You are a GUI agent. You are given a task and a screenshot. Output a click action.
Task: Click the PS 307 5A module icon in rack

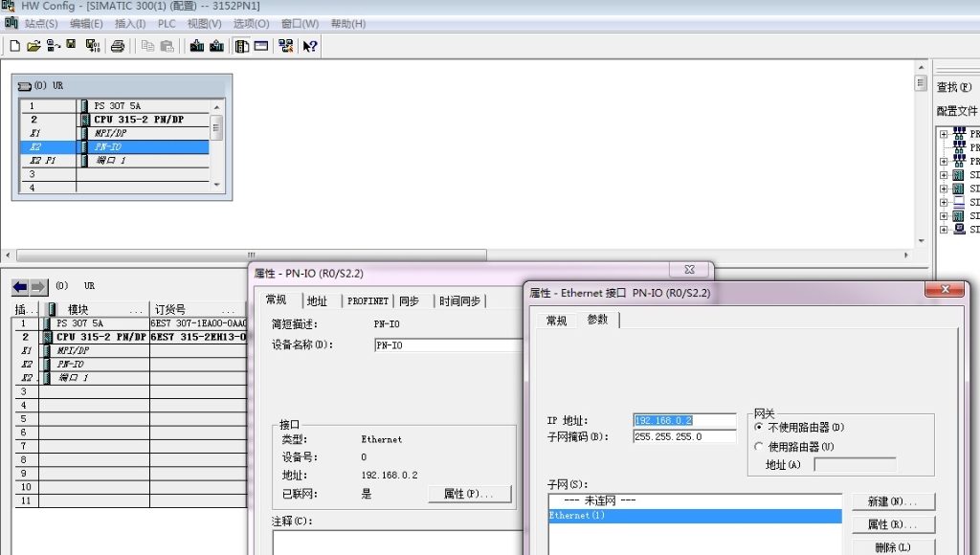[x=84, y=105]
